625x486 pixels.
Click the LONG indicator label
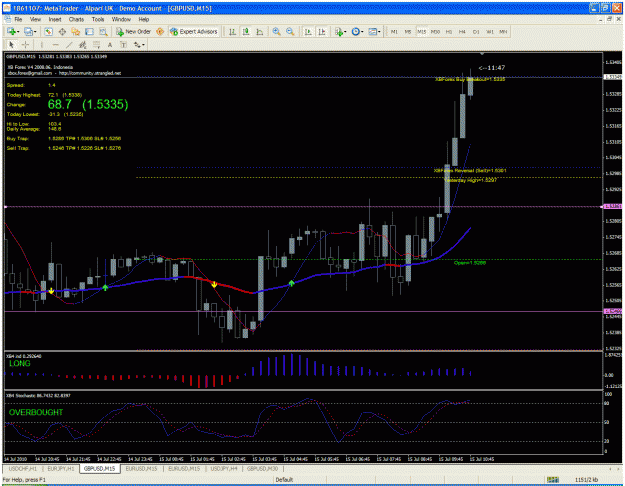pos(20,364)
